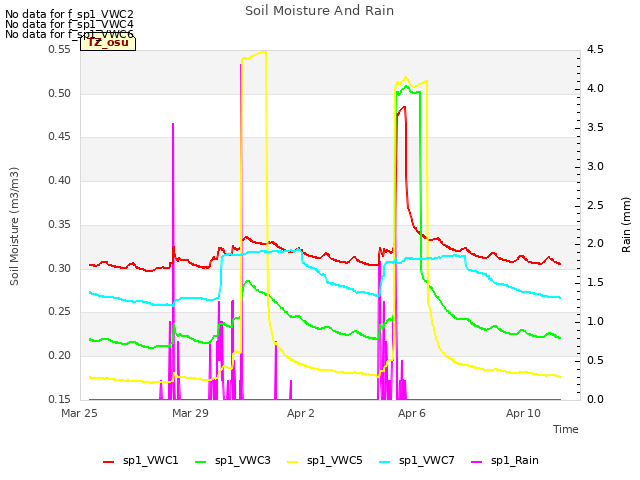Click the Mar 25 date tick label
This screenshot has width=640, height=480.
[x=79, y=413]
